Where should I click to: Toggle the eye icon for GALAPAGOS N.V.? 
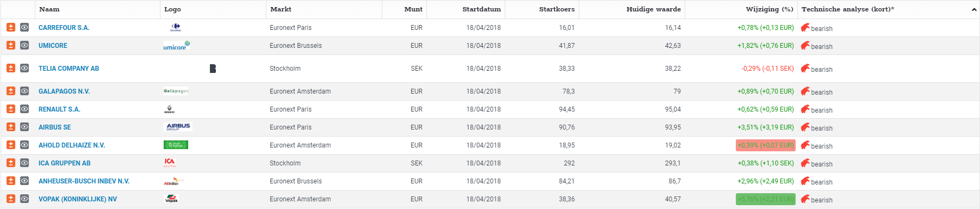(24, 91)
